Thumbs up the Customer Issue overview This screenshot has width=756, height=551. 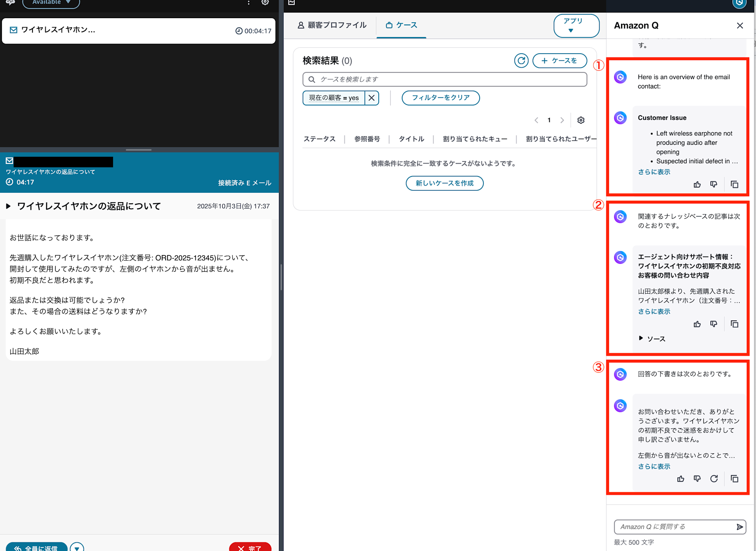(697, 184)
